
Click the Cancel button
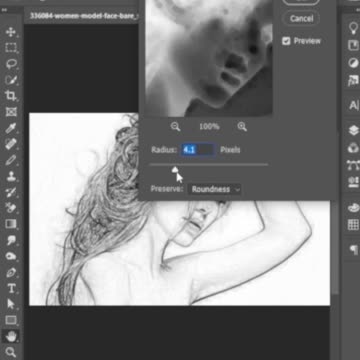coord(301,18)
